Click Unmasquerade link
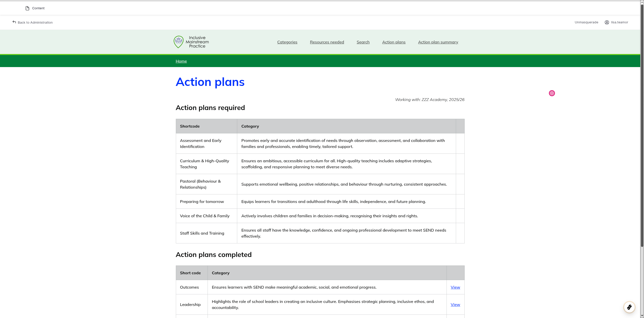Viewport: 644px width, 318px height. pyautogui.click(x=586, y=22)
